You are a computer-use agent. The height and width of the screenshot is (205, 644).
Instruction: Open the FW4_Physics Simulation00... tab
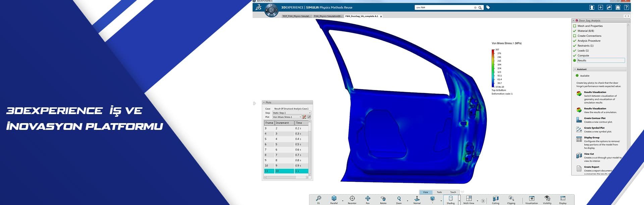point(328,16)
